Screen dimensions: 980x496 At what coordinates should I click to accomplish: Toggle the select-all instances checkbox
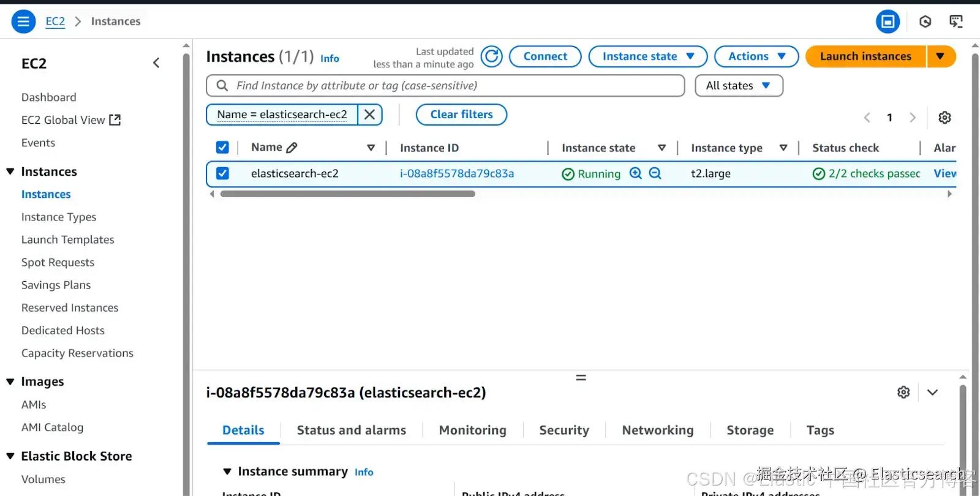[222, 148]
